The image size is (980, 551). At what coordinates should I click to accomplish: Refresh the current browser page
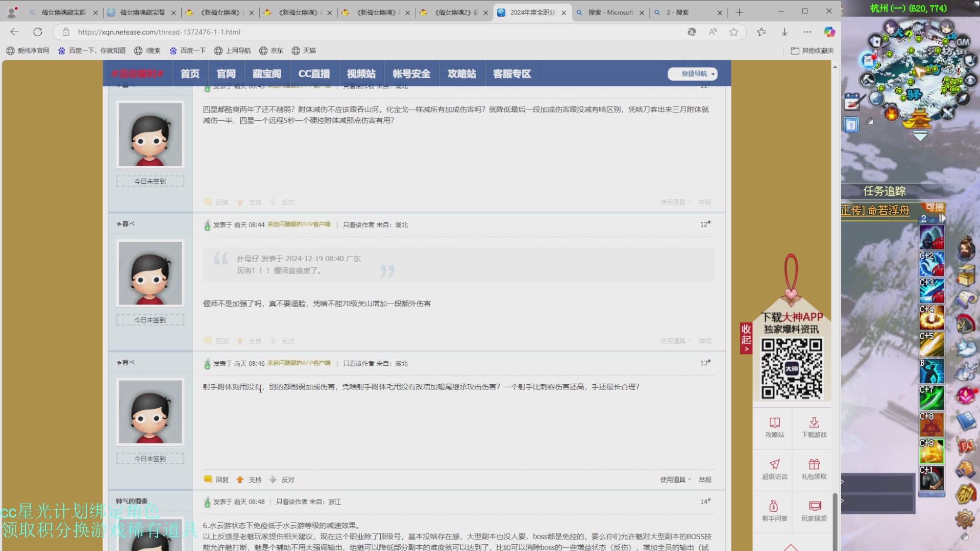pos(38,32)
